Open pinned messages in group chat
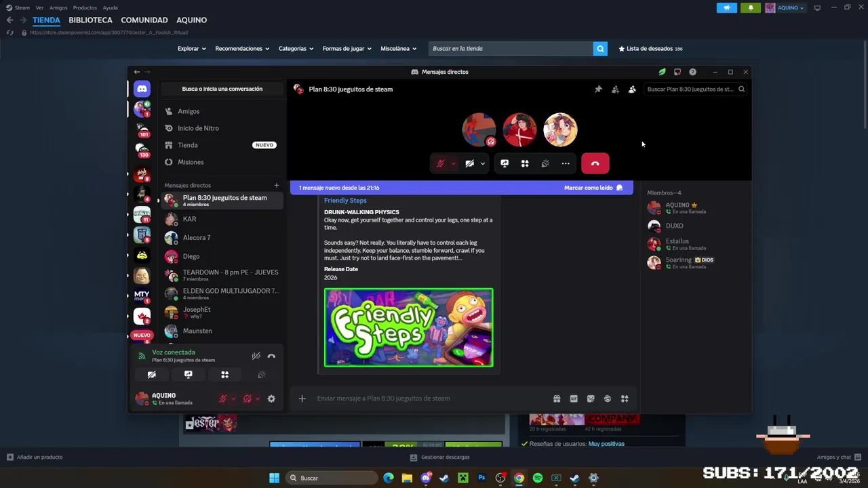Viewport: 868px width, 488px height. click(598, 89)
